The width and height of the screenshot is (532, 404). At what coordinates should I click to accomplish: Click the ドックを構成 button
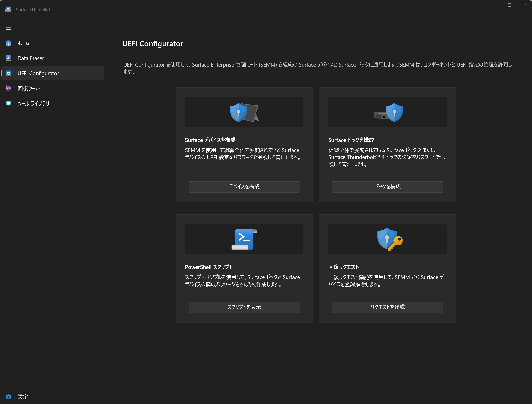pos(387,187)
